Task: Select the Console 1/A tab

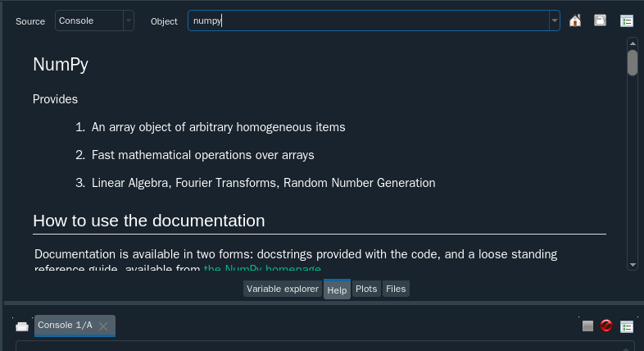Action: click(x=75, y=326)
